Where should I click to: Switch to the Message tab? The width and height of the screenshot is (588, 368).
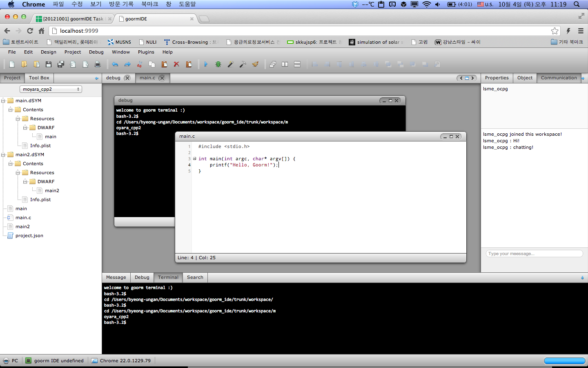point(116,277)
